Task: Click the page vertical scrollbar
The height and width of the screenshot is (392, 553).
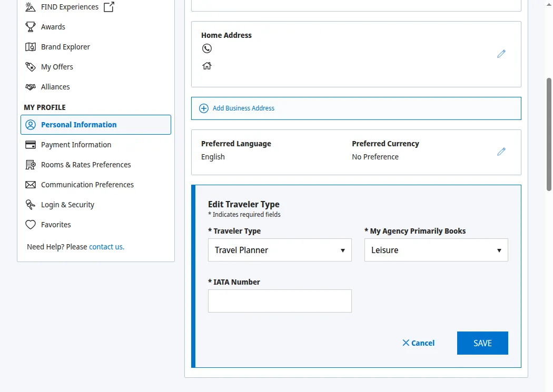Action: click(549, 135)
